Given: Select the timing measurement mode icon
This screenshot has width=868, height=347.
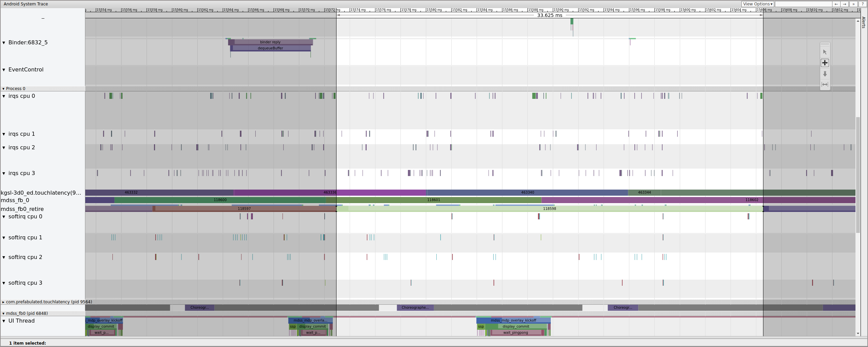Looking at the screenshot, I should click(x=825, y=84).
